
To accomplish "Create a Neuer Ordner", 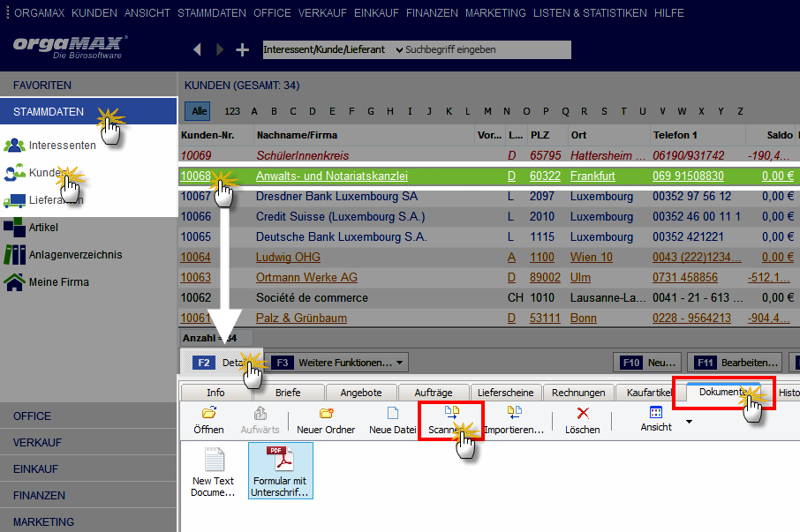I will (326, 421).
